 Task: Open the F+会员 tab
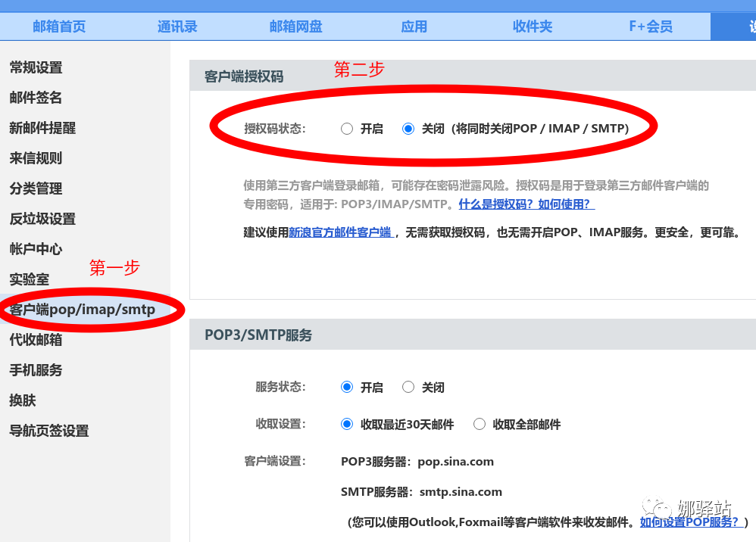tap(651, 26)
